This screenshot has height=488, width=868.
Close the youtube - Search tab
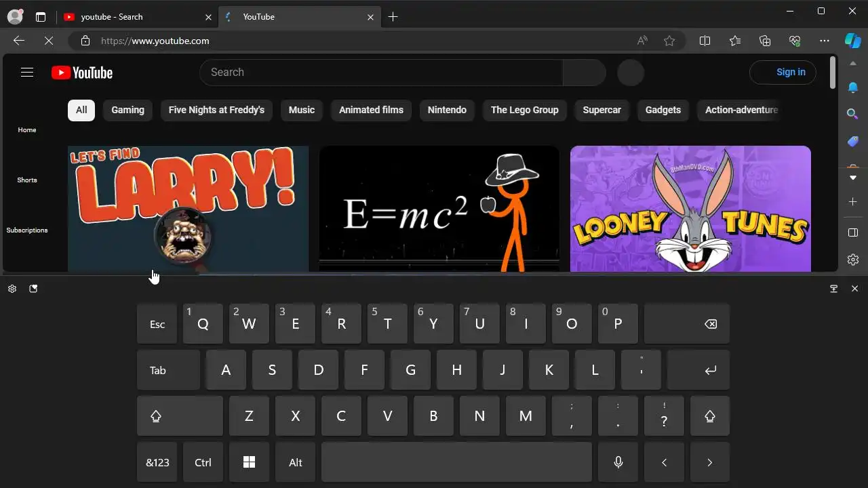[x=209, y=17]
